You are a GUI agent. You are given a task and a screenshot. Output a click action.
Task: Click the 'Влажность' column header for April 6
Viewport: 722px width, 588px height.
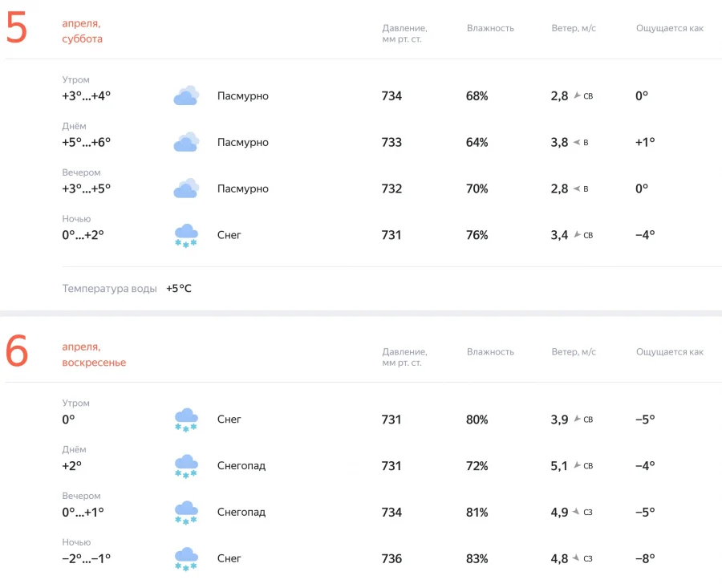pos(490,351)
